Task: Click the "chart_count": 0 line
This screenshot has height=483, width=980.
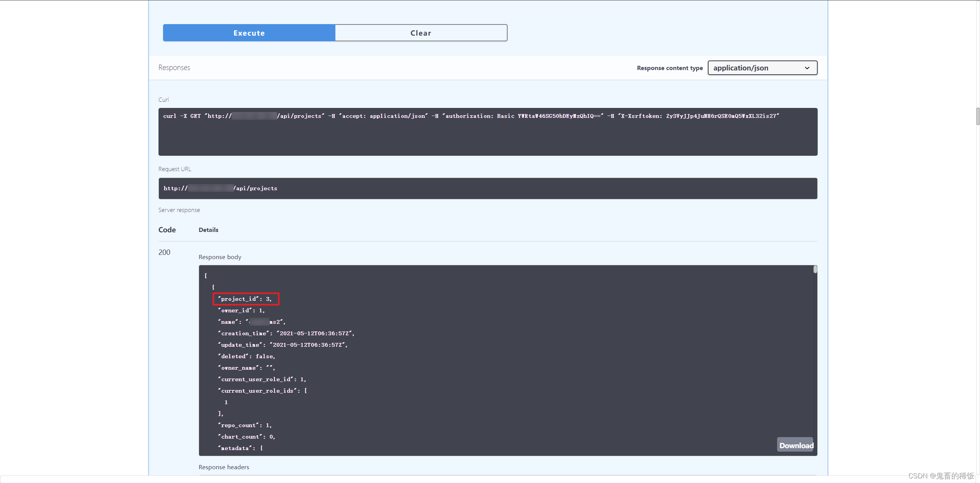Action: pos(247,437)
